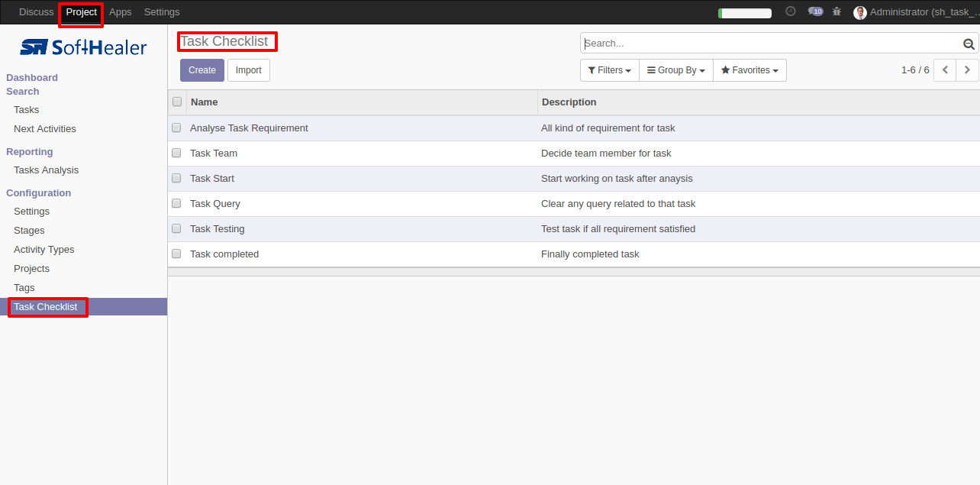Image resolution: width=980 pixels, height=485 pixels.
Task: Open the Administrator user menu
Action: (916, 12)
